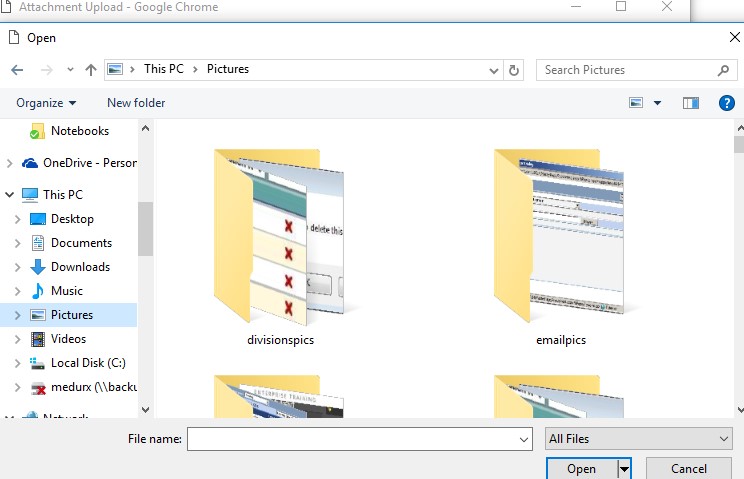Click the Back navigation arrow

point(17,70)
